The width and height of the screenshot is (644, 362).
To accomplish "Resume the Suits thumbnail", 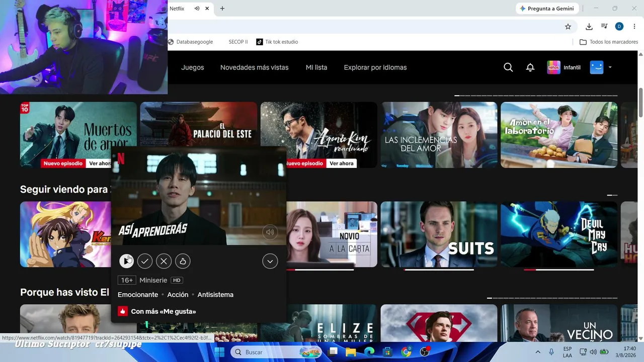I will 439,234.
